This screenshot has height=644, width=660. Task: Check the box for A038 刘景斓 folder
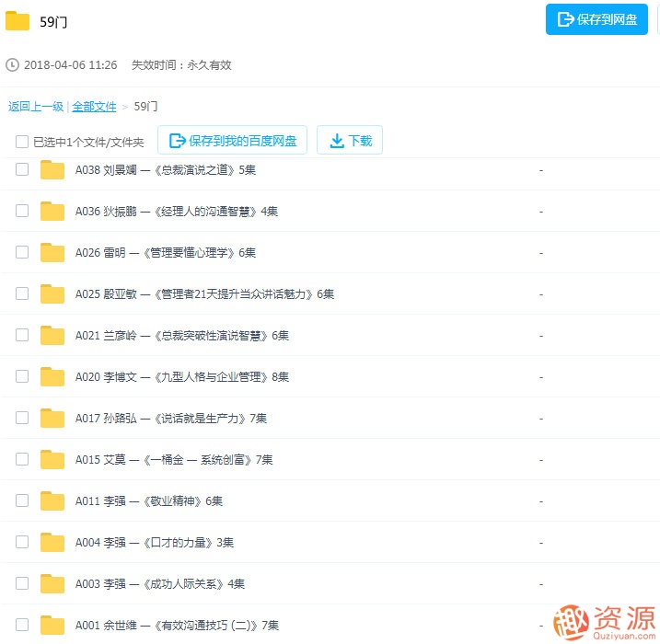[x=22, y=169]
